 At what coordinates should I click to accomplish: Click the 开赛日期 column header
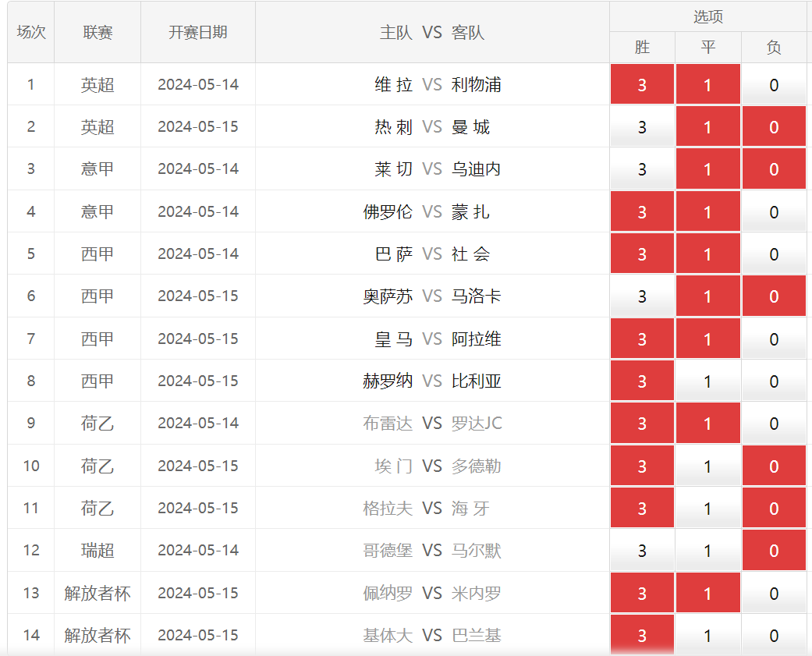(x=198, y=32)
